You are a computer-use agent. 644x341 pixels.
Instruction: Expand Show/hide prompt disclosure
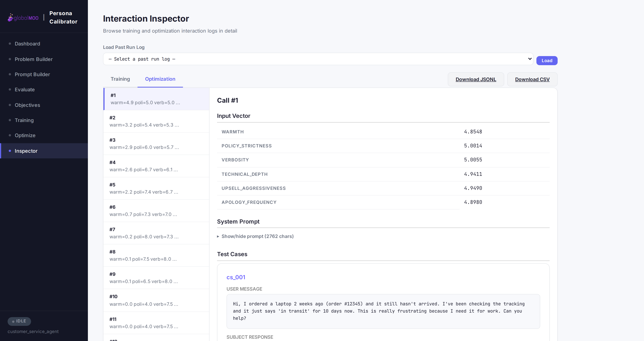tap(255, 236)
